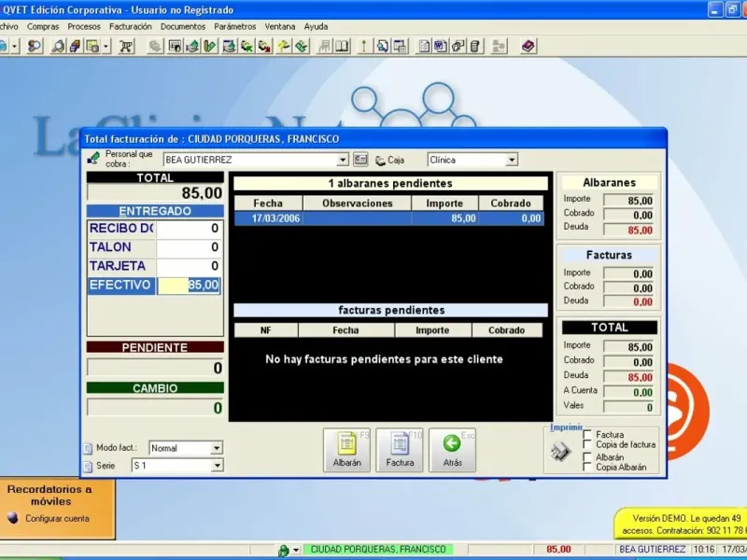Open the dropdown arrow after the table calculator icon

coord(106,46)
